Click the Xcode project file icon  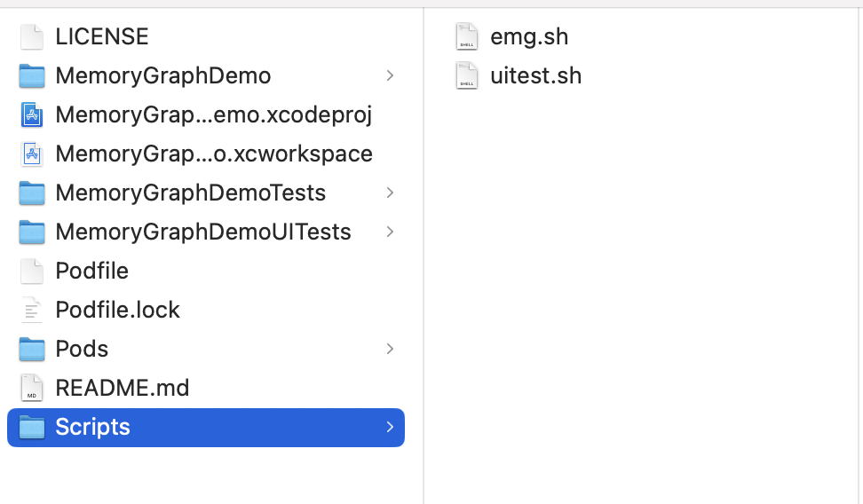coord(32,114)
